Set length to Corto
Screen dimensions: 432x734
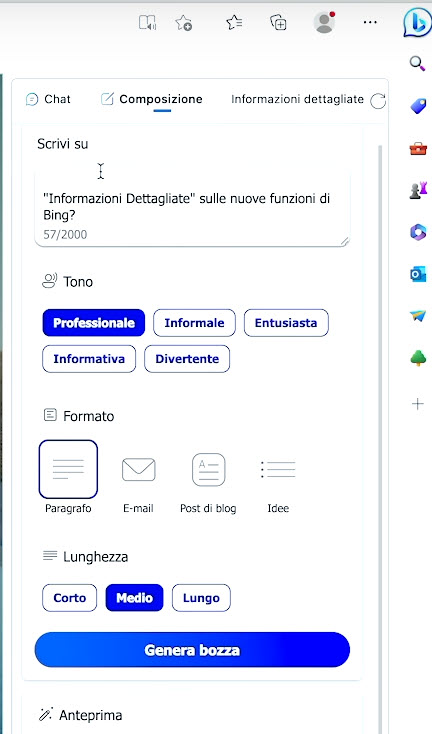70,598
